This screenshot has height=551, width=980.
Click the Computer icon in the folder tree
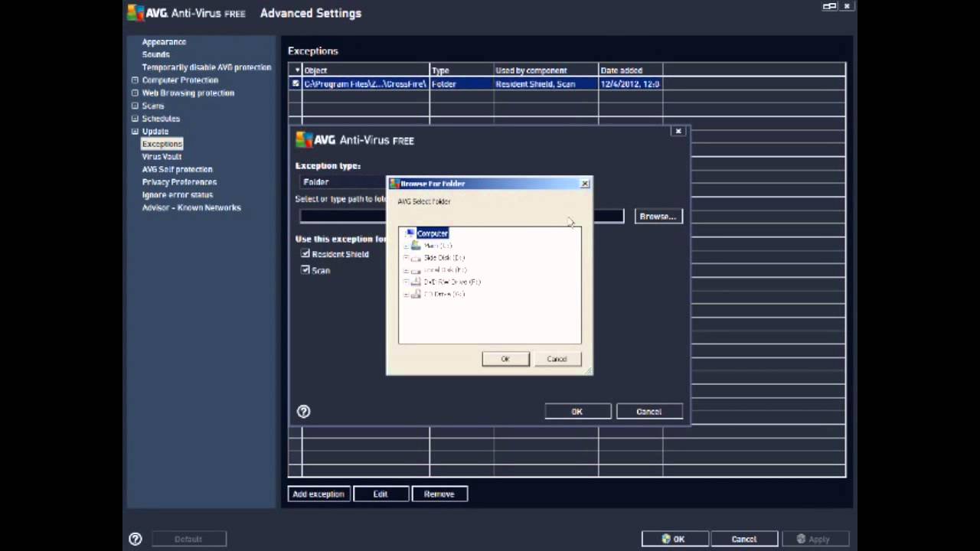point(410,233)
